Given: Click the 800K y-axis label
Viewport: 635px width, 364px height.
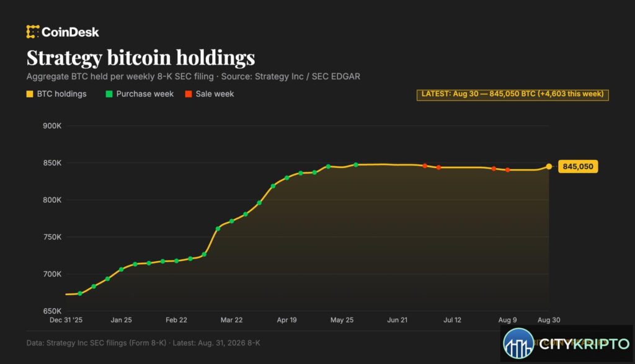Looking at the screenshot, I should tap(52, 200).
